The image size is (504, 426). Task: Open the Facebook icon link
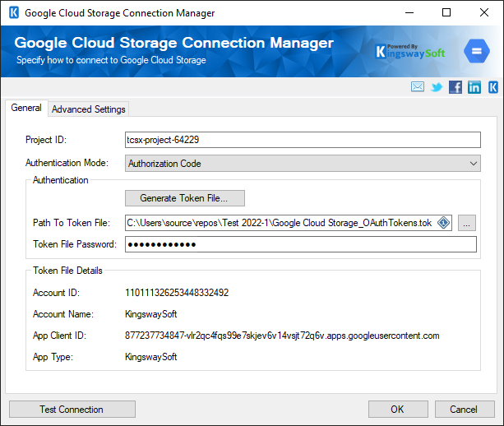455,87
